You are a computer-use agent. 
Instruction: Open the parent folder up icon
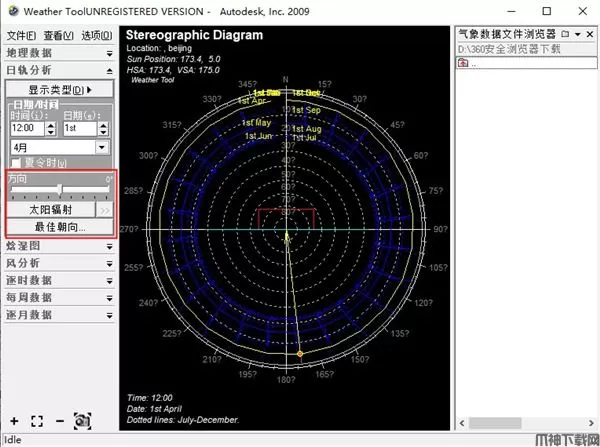tap(463, 63)
